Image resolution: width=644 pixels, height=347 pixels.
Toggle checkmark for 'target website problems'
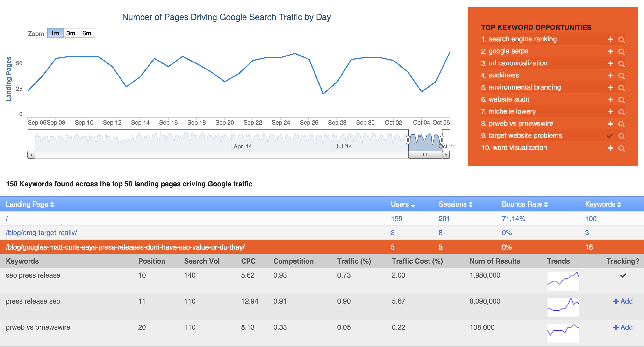[x=610, y=136]
